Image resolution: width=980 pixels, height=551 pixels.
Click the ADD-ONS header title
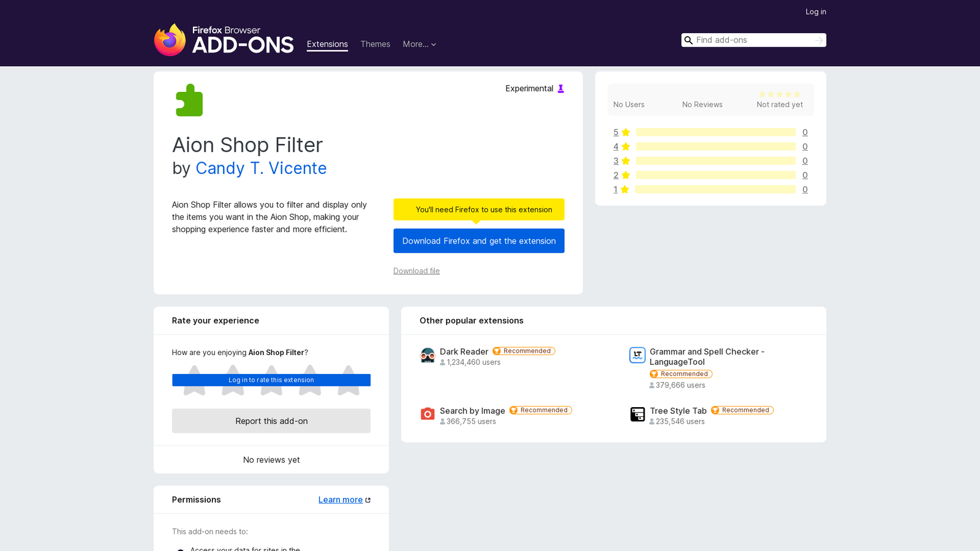tap(243, 45)
